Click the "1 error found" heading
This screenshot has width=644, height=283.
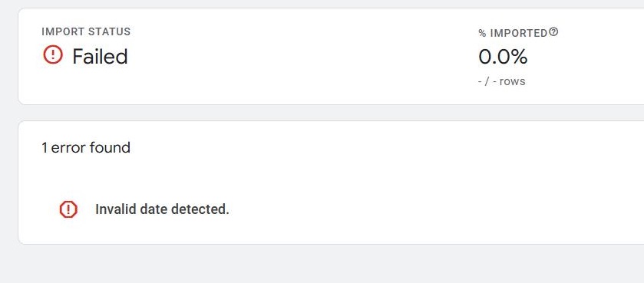(86, 148)
